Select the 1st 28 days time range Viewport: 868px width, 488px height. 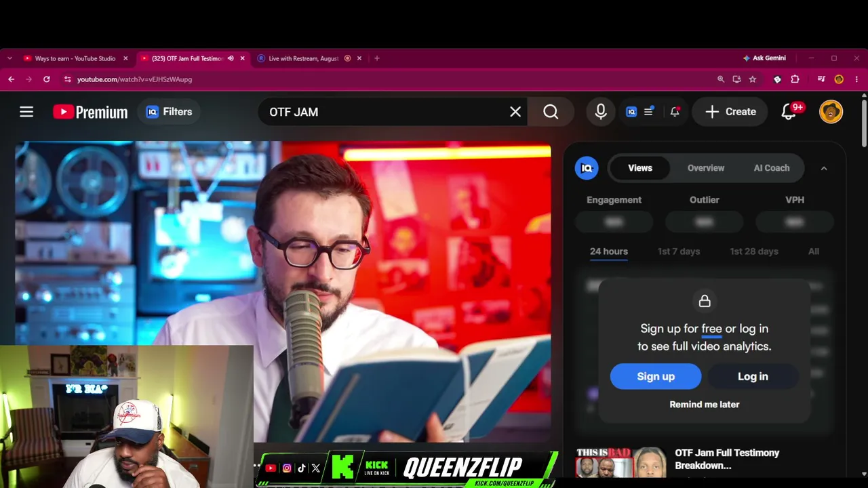[x=754, y=251]
